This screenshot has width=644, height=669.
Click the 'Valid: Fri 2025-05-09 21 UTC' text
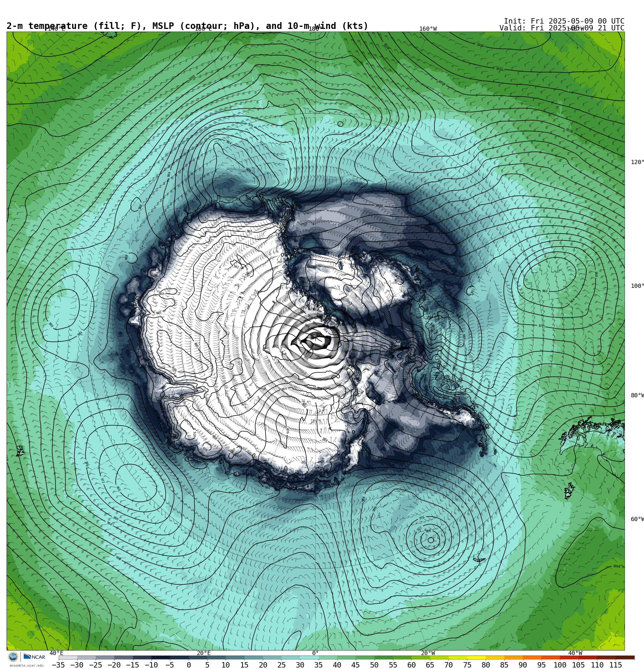(562, 28)
